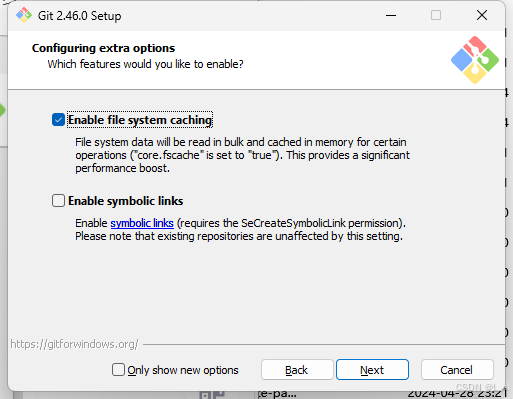Uncheck the Enable file system caching checkbox

click(x=58, y=120)
